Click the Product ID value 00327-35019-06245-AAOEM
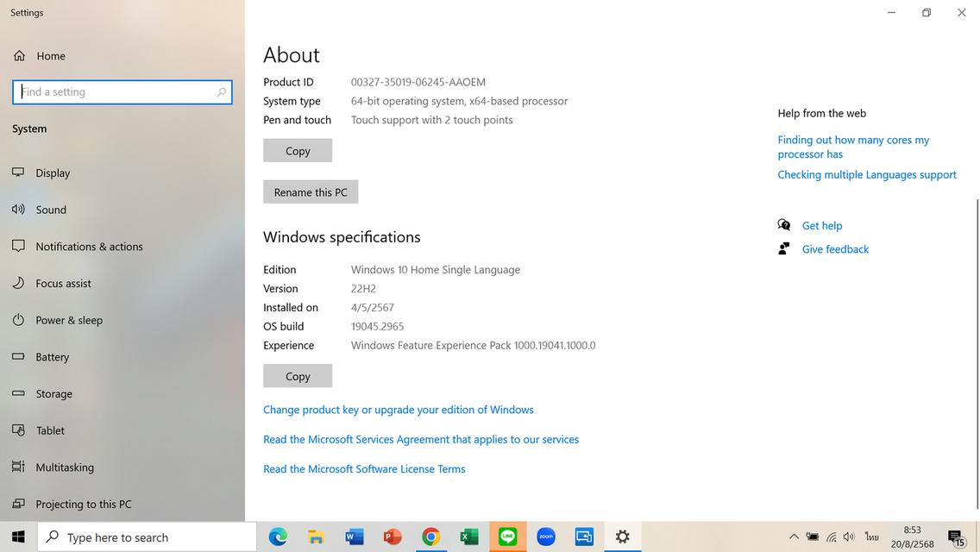 click(418, 82)
